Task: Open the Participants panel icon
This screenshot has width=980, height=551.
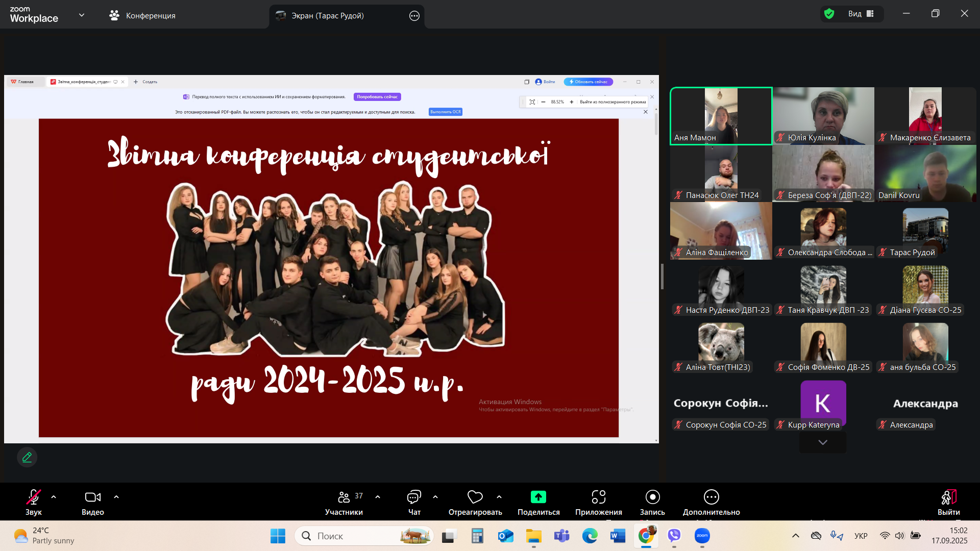Action: (x=344, y=497)
